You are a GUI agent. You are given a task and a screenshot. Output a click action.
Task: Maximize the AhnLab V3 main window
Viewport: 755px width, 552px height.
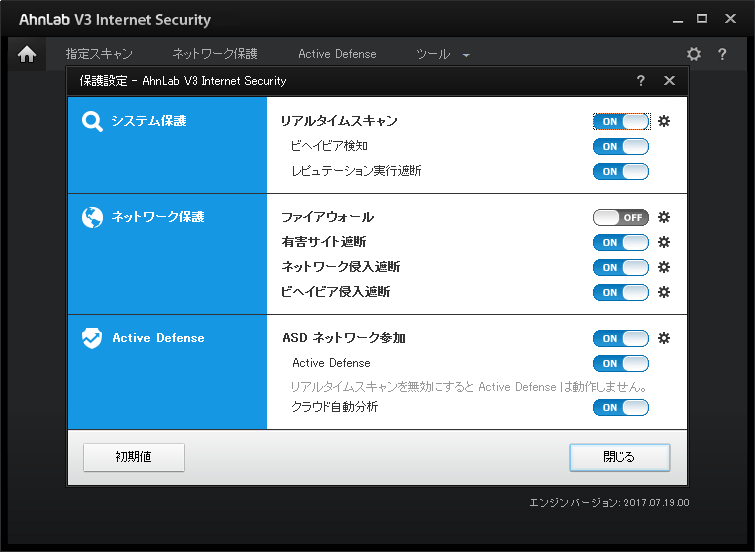coord(702,19)
